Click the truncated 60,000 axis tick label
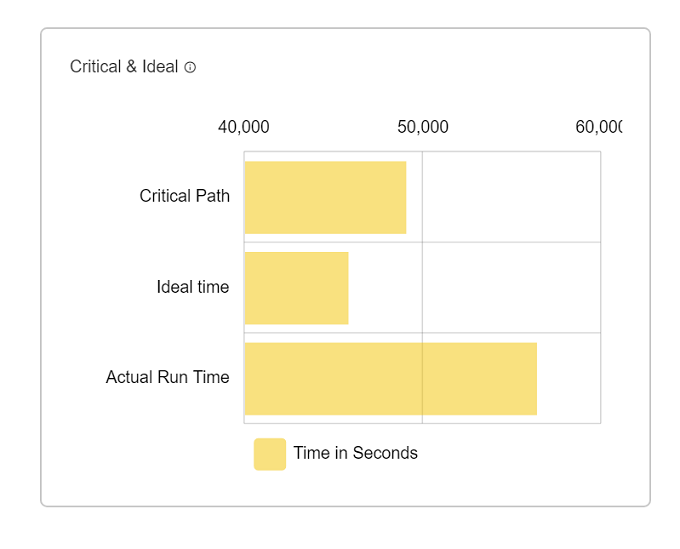Viewport: 680px width, 549px height. (x=598, y=127)
